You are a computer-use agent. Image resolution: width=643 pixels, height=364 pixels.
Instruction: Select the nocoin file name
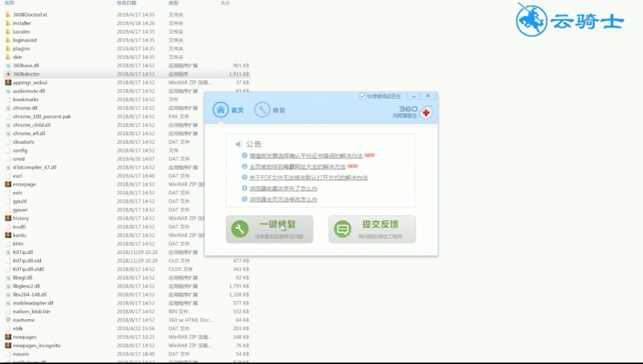21,354
